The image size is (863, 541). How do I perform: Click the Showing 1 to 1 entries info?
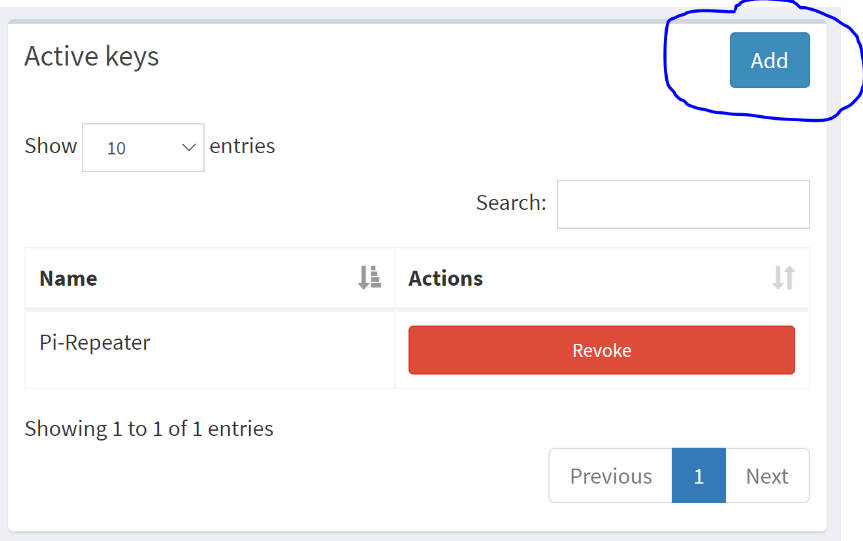149,429
